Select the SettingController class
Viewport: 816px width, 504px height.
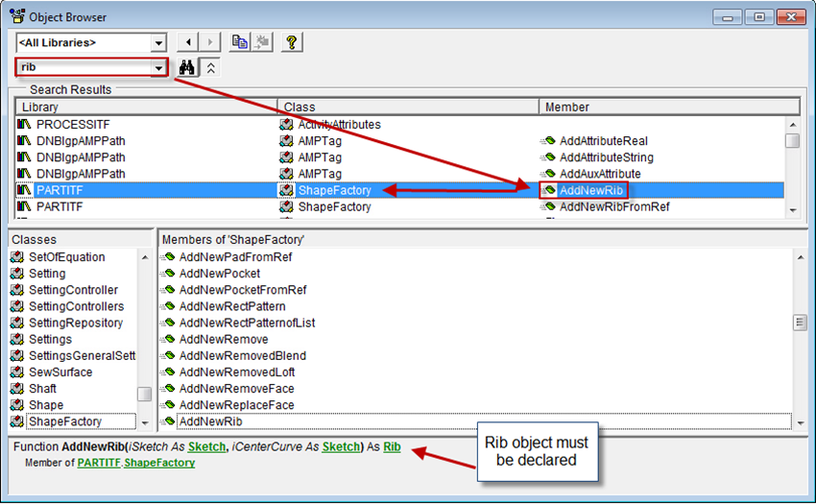click(x=73, y=290)
